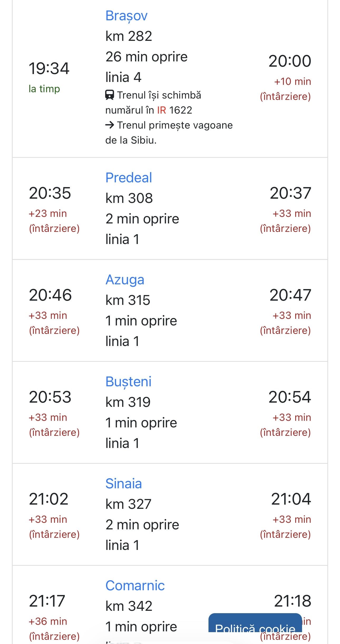The height and width of the screenshot is (644, 340).
Task: Click the '+10 min' delay label
Action: click(292, 82)
